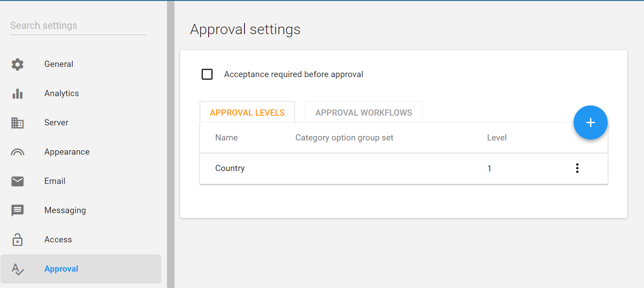The width and height of the screenshot is (644, 288).
Task: Click the Approval spellcheck icon
Action: click(17, 269)
